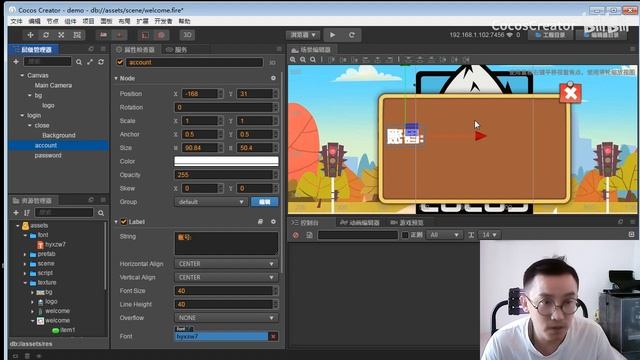Open the preview platform dropdown
The height and width of the screenshot is (360, 640).
pos(302,35)
